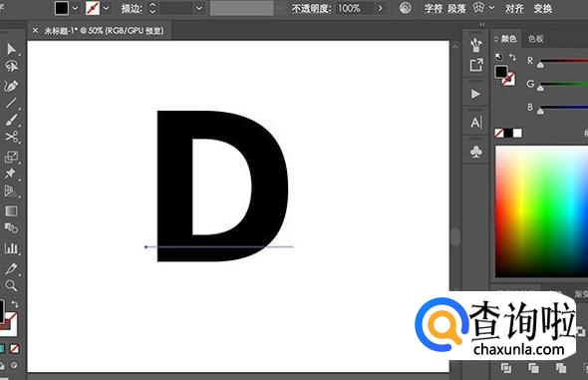
Task: Open dropdown next to warp icon
Action: coord(491,8)
